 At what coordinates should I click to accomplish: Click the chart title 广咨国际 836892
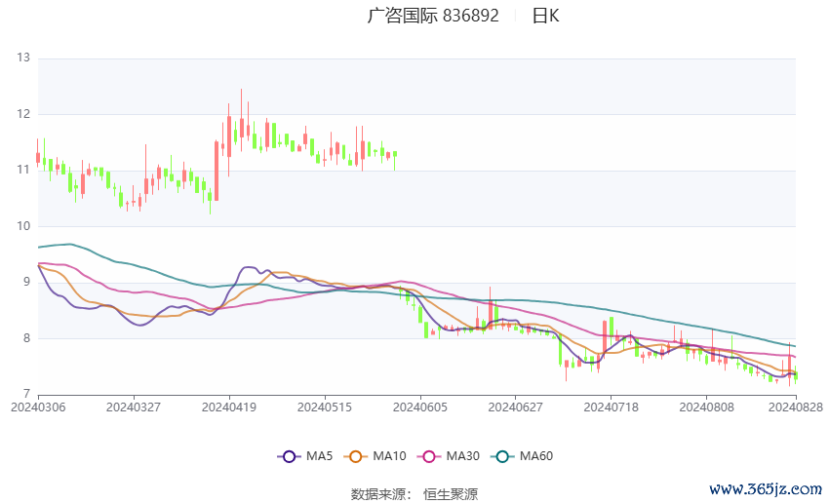(433, 16)
